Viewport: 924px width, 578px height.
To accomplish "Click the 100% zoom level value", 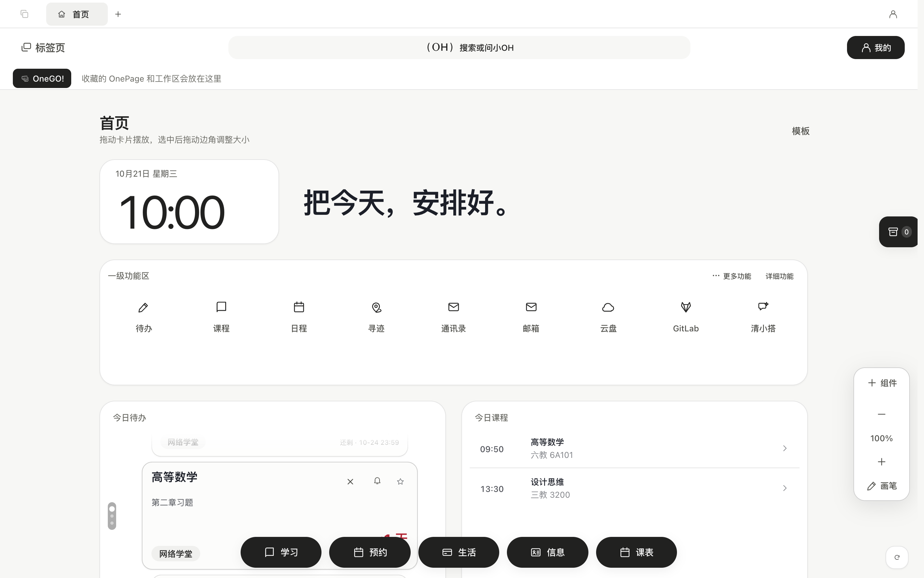I will click(881, 438).
